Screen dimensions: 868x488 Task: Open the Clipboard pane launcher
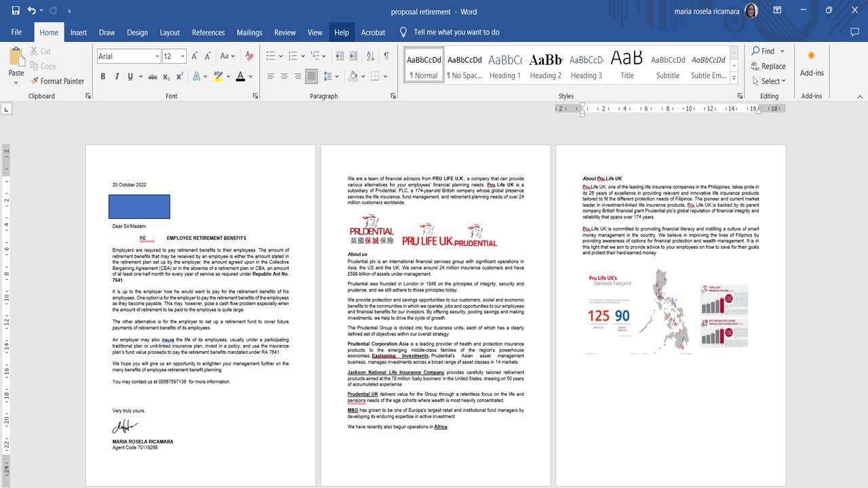[x=88, y=96]
